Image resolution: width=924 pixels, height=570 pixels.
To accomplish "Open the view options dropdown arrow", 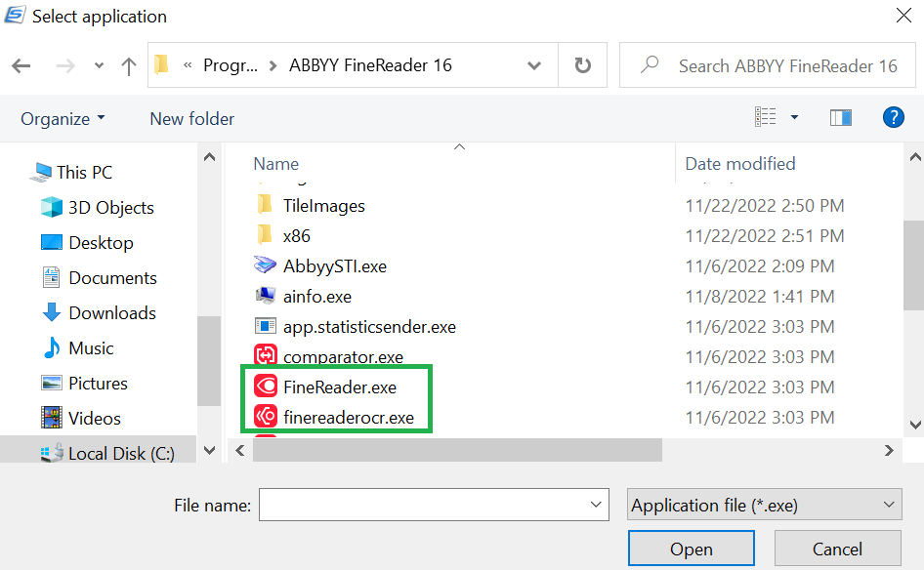I will 794,118.
